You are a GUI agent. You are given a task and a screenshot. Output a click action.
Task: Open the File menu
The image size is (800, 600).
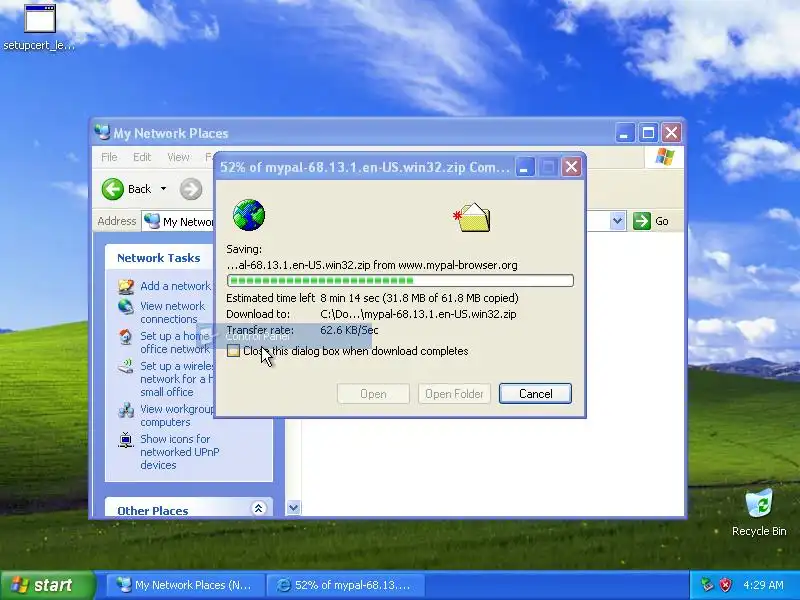pos(109,157)
